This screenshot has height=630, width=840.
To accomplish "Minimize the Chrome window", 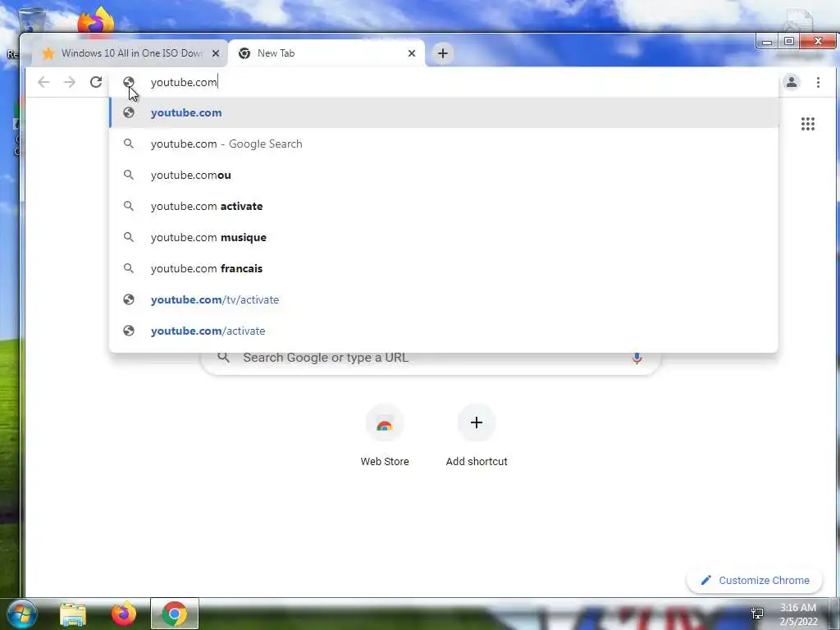I will pyautogui.click(x=767, y=41).
